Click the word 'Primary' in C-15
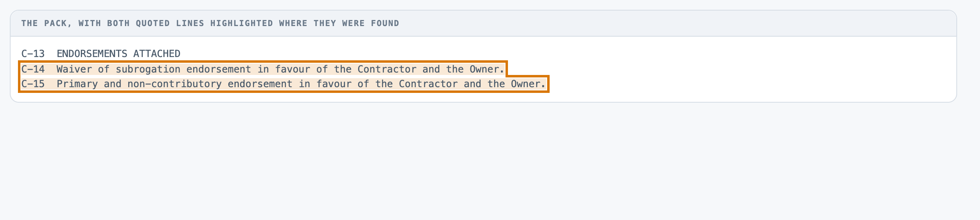The height and width of the screenshot is (220, 980). click(77, 84)
